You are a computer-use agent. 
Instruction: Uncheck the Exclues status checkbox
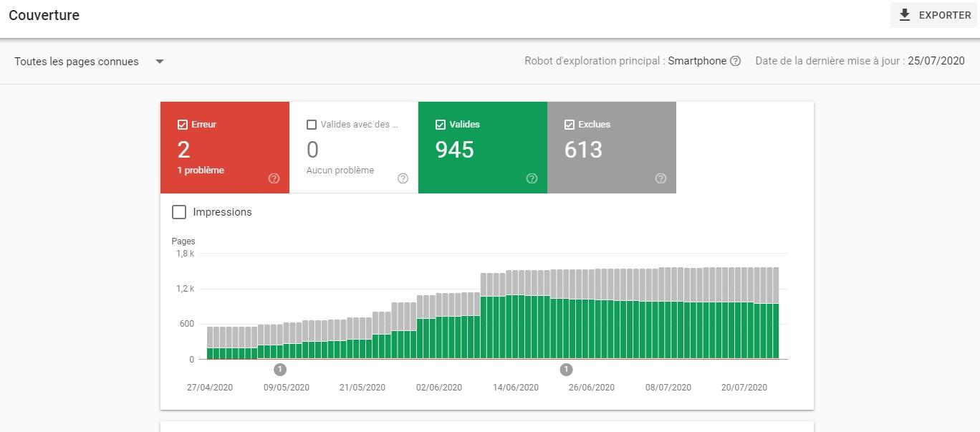pyautogui.click(x=569, y=124)
